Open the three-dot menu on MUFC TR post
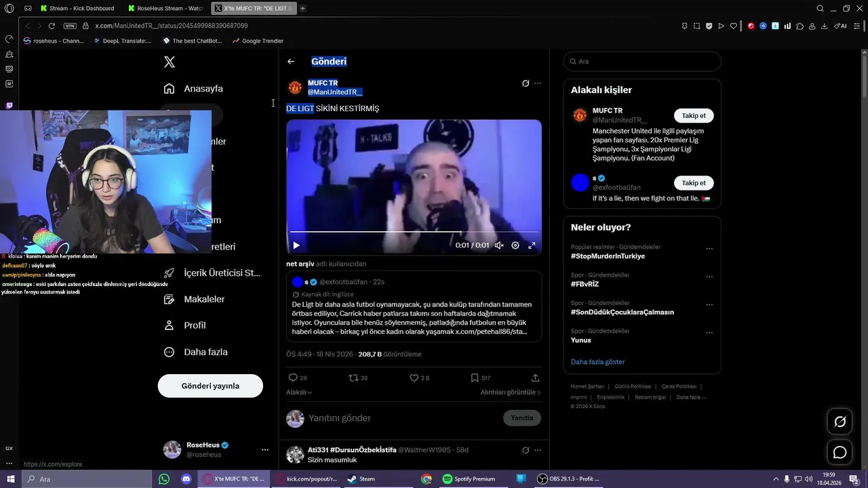The height and width of the screenshot is (488, 868). 538,83
